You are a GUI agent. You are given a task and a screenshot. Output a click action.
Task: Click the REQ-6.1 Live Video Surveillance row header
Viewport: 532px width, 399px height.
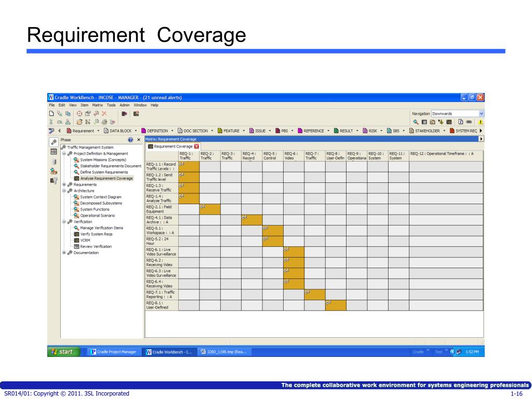pos(162,252)
